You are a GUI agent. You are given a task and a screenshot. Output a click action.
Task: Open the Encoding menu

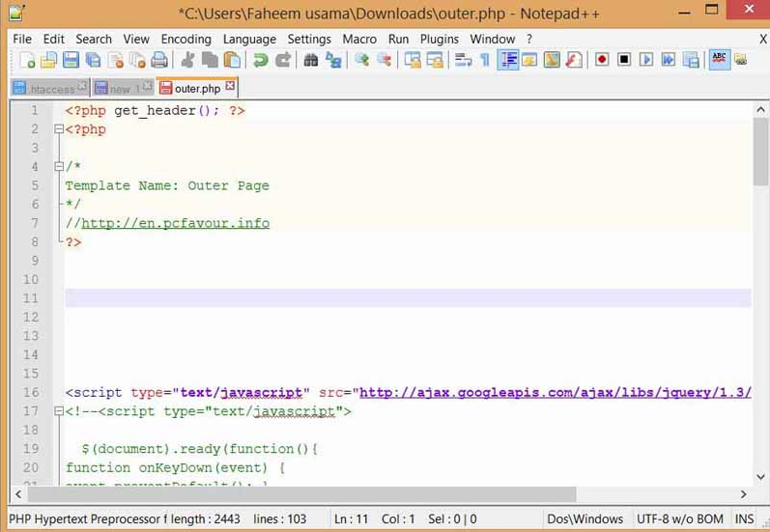(186, 39)
